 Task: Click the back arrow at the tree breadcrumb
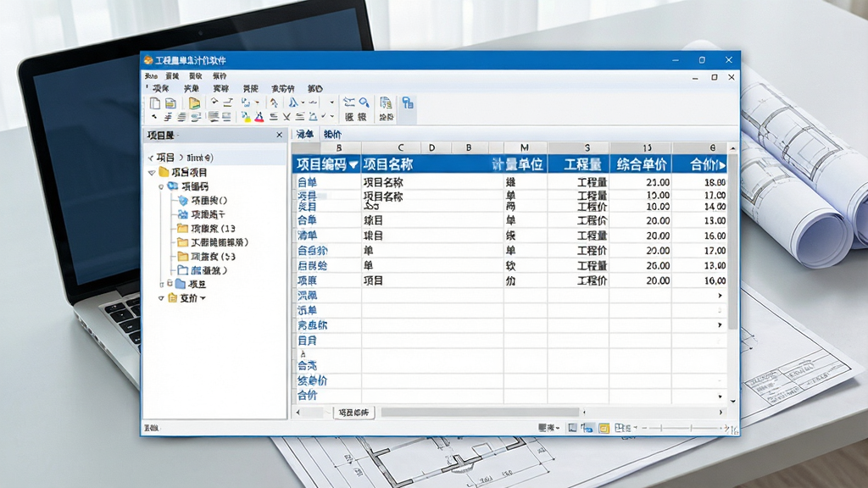151,158
